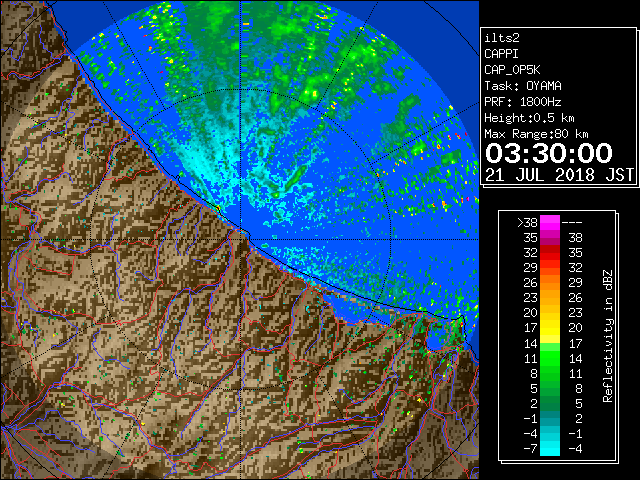
Task: Click the large 03:30:00 timestamp
Action: pos(549,153)
